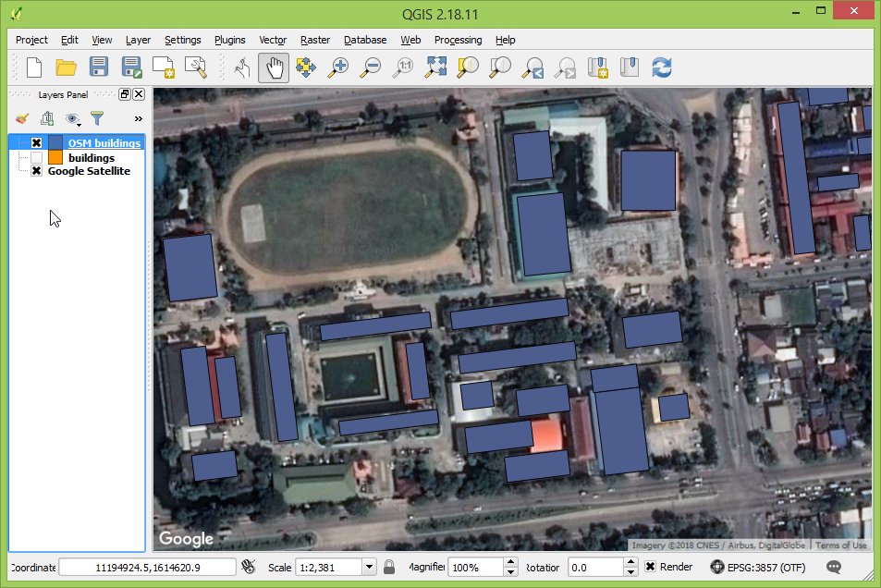Screen dimensions: 881x588
Task: Click Pan Map to Selection icon
Action: pos(305,67)
